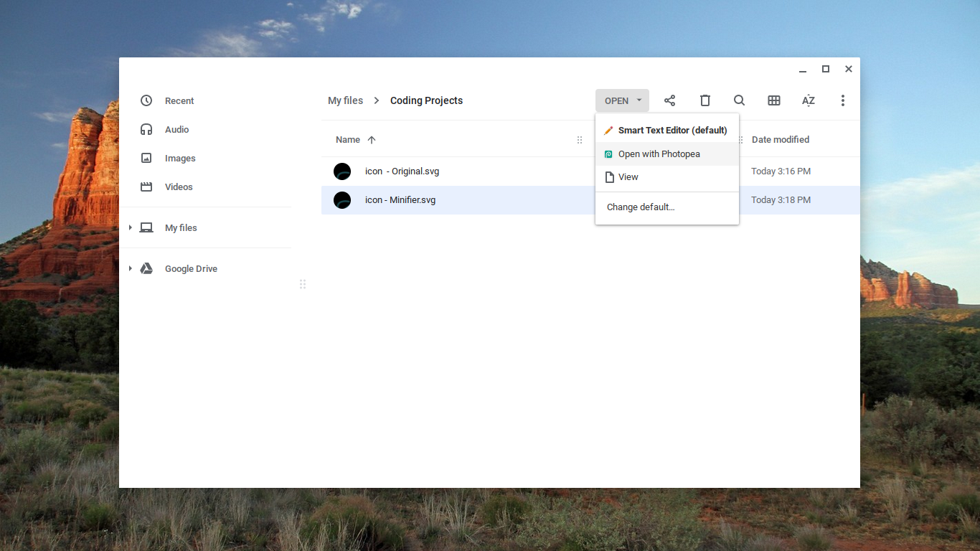This screenshot has height=551, width=980.
Task: Sort files using the A-Z icon
Action: 808,100
